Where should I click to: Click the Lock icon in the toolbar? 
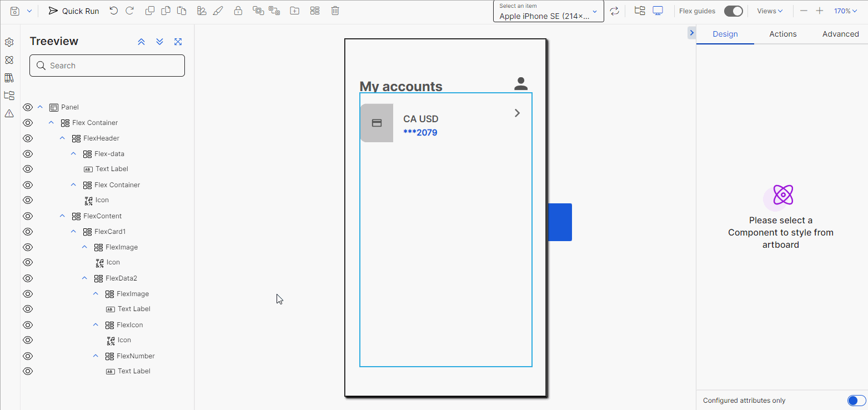[238, 11]
